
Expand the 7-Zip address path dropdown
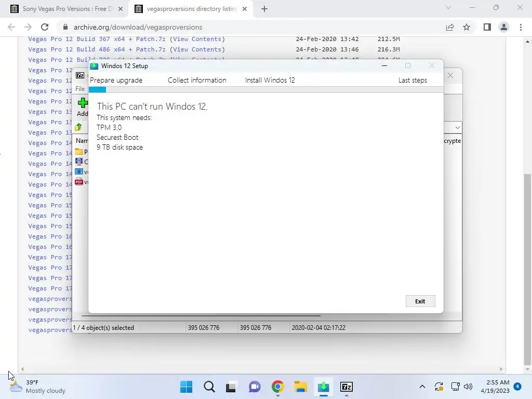tap(457, 128)
